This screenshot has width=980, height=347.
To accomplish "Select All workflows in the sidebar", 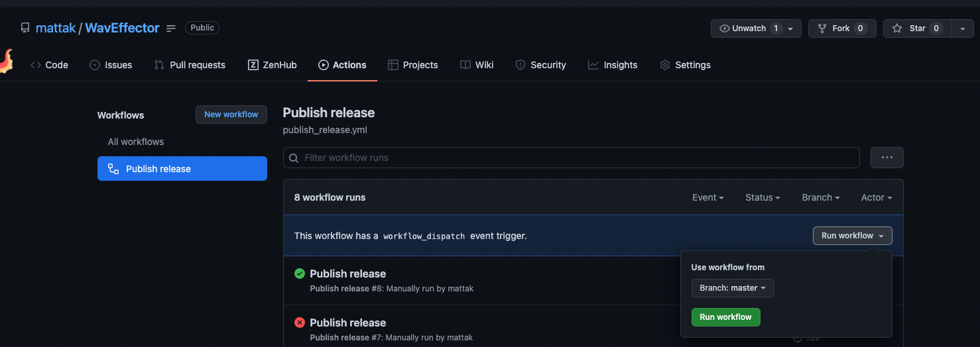I will tap(136, 142).
